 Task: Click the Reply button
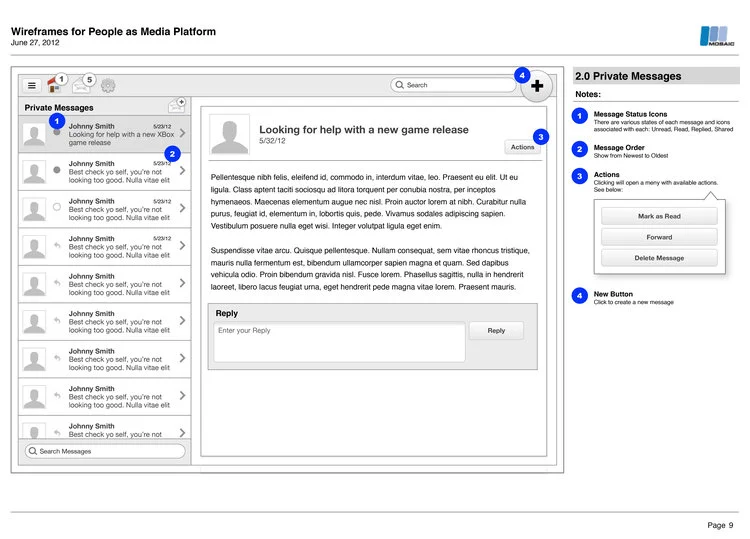[496, 330]
